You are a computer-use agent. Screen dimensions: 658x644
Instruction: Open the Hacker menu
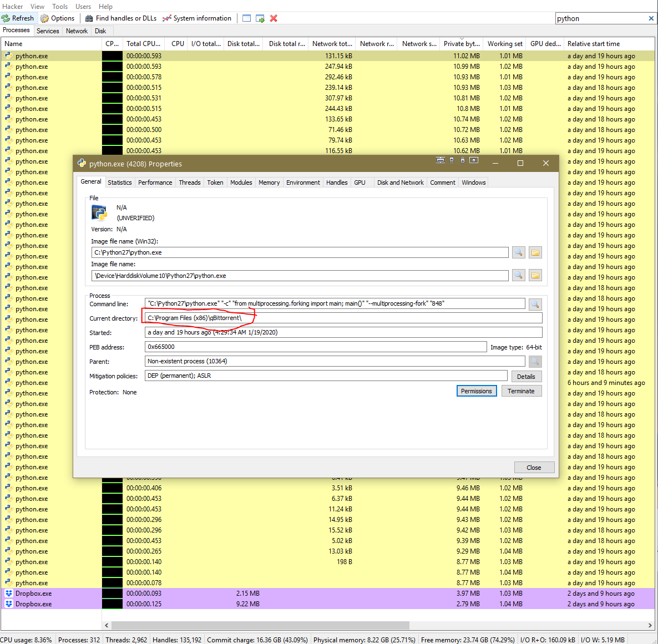pyautogui.click(x=13, y=6)
